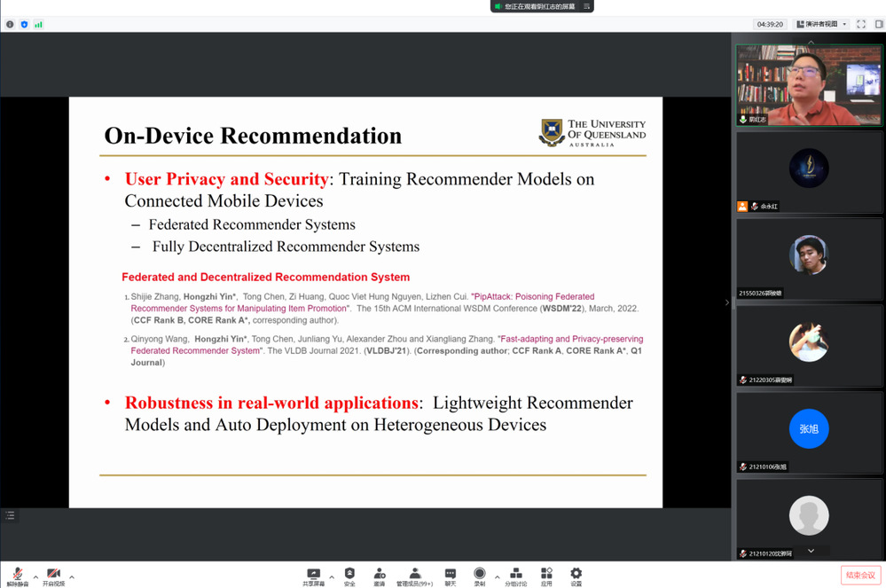Turn on the video camera
This screenshot has height=588, width=886.
coord(53,576)
